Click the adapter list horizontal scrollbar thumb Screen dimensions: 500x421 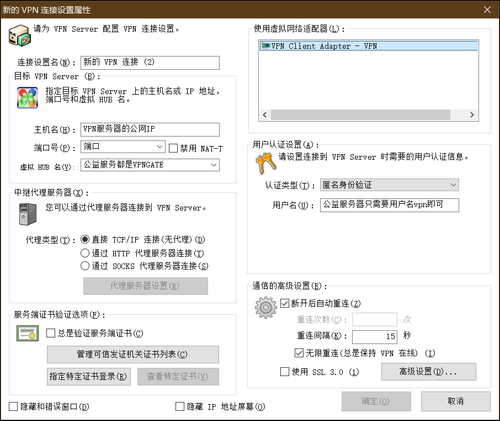(360, 115)
